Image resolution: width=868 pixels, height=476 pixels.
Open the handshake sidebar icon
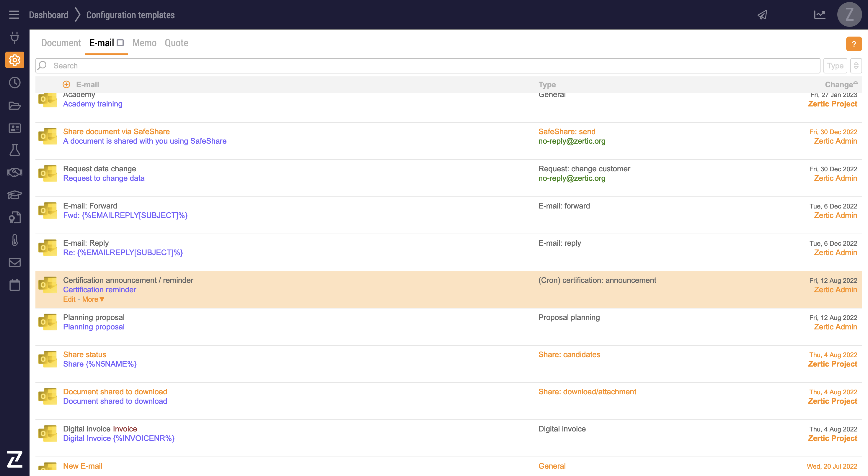[x=14, y=172]
